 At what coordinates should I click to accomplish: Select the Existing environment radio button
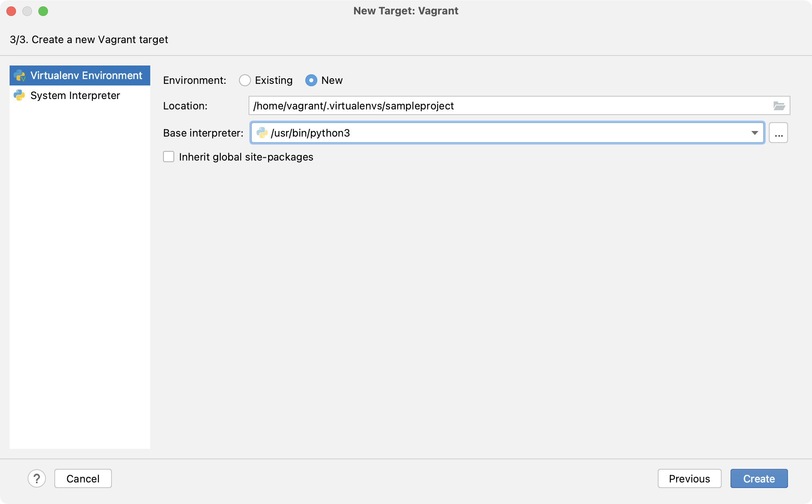[245, 80]
